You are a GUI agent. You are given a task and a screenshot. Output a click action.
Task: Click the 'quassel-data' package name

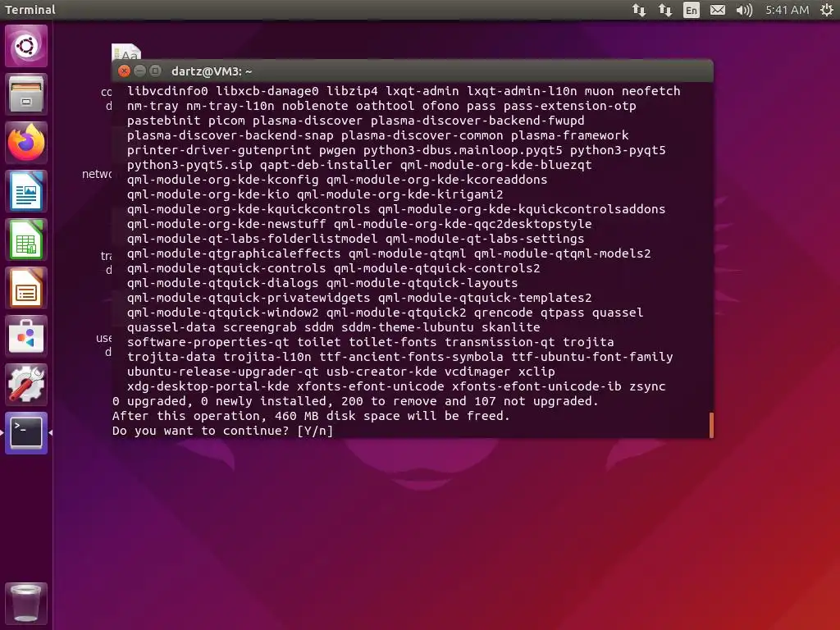171,327
